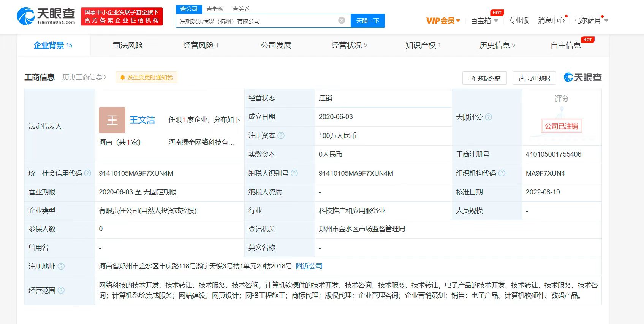The width and height of the screenshot is (644, 324).
Task: Click the 公司已注销 score stamp
Action: click(x=561, y=126)
